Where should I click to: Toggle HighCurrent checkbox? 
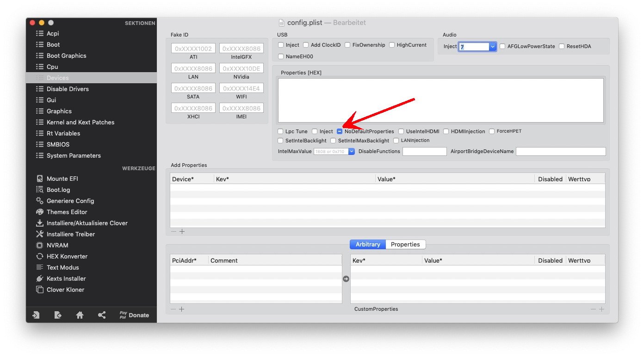click(x=392, y=45)
